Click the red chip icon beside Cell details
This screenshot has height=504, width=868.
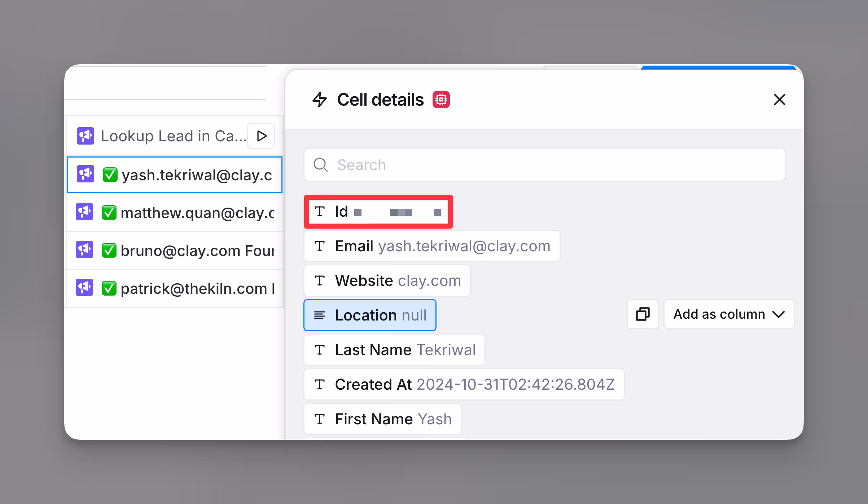point(441,100)
